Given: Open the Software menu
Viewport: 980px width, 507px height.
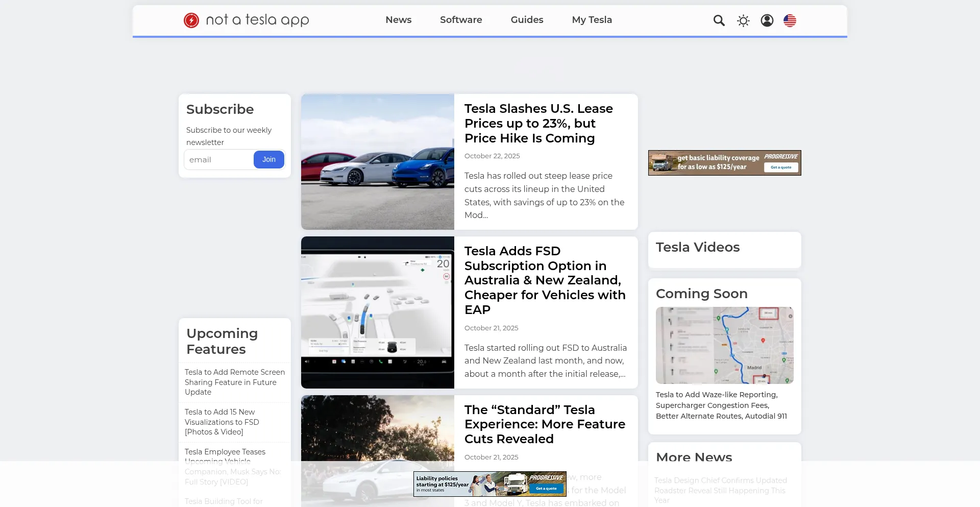Looking at the screenshot, I should [x=461, y=20].
